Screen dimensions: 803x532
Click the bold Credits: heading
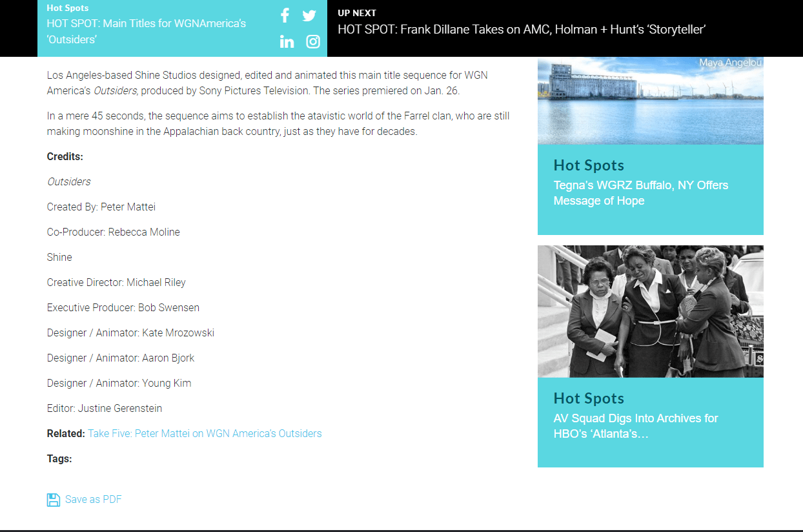(x=65, y=156)
